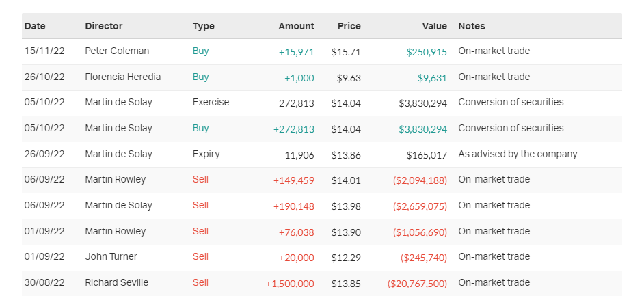The image size is (644, 296).
Task: Click the $9.63 price cell
Action: pyautogui.click(x=349, y=77)
